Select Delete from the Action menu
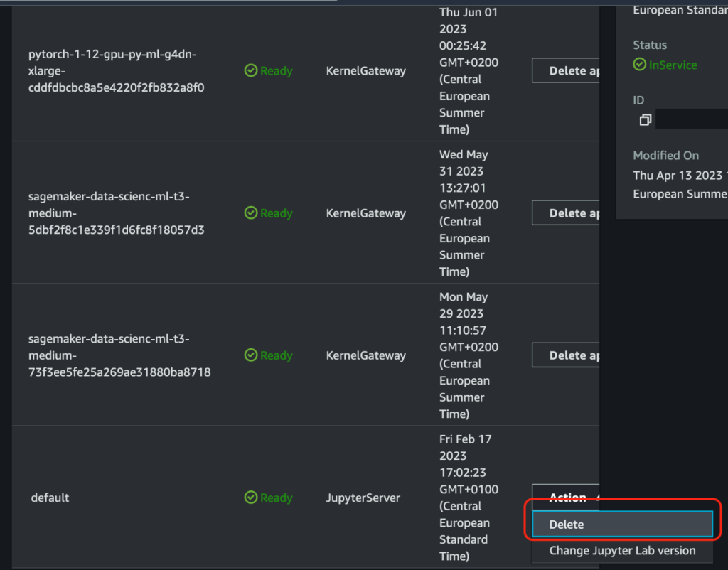The image size is (728, 570). coord(622,525)
